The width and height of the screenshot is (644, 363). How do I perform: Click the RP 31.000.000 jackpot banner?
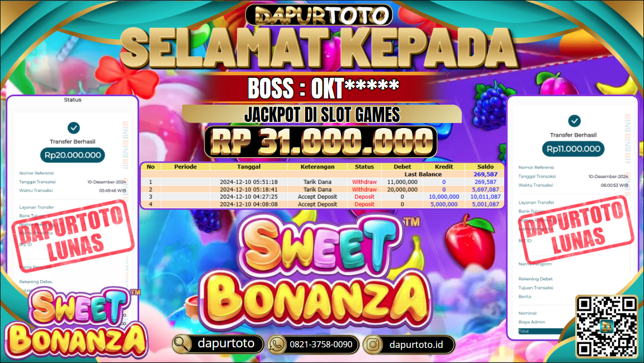pos(321,142)
